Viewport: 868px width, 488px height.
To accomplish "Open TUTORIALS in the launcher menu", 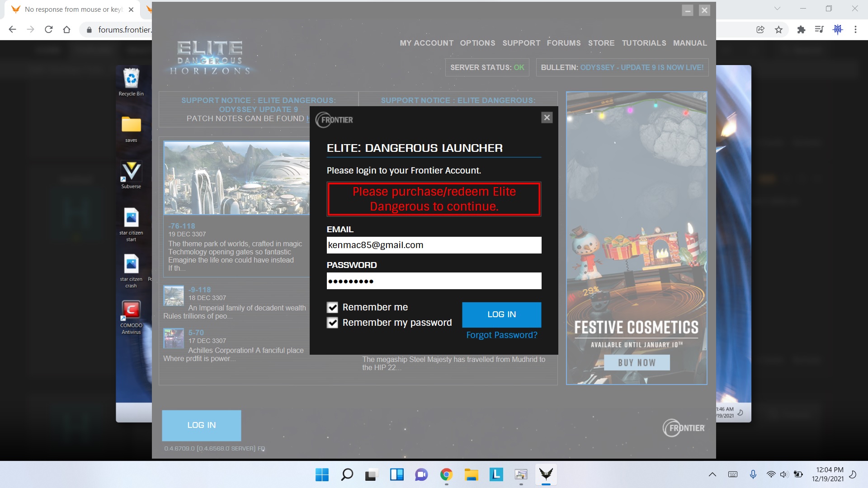I will pyautogui.click(x=644, y=43).
